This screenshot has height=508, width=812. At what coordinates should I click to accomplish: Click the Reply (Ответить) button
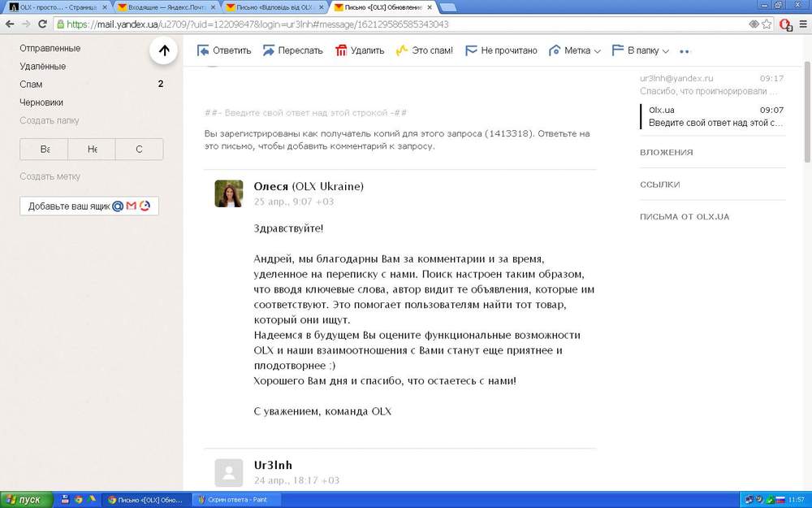[224, 50]
